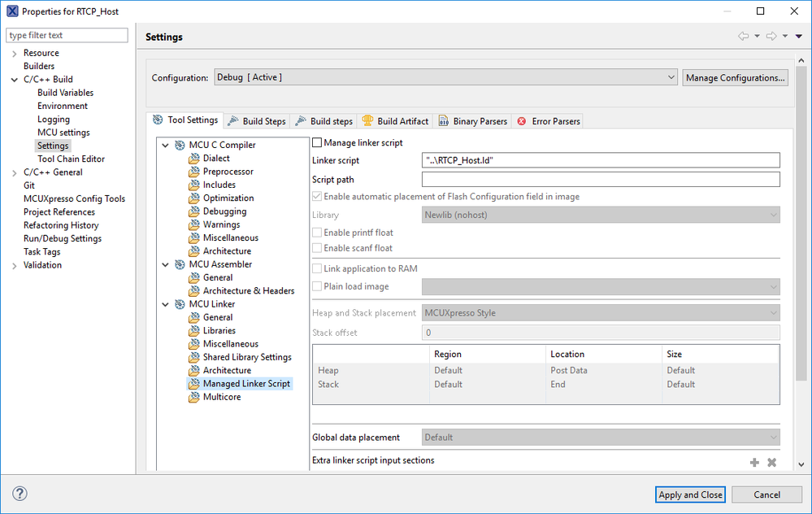Click the delete input section X icon

pyautogui.click(x=772, y=462)
